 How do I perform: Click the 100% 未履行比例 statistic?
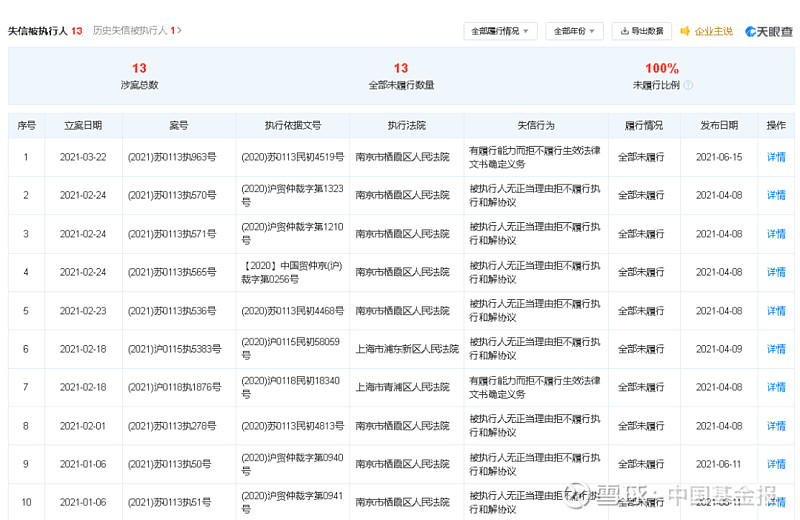click(662, 76)
